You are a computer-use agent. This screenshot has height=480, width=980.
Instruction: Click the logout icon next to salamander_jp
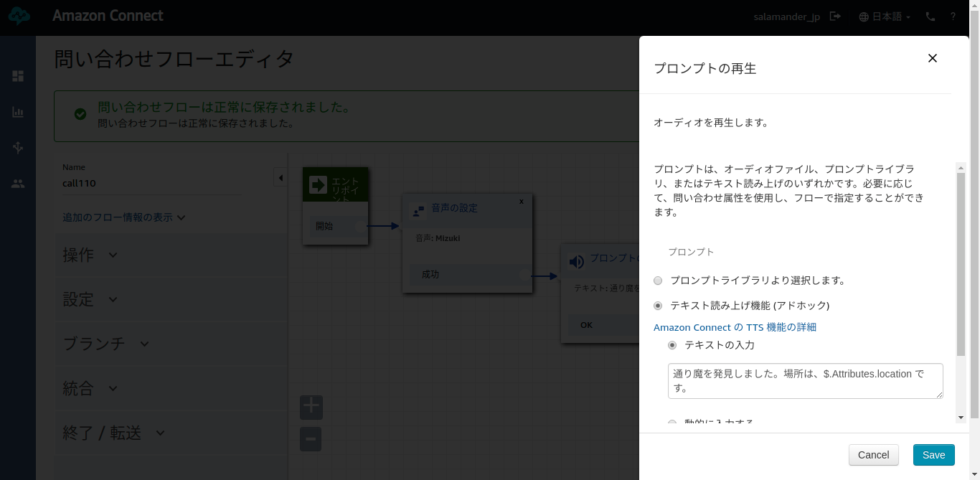834,17
